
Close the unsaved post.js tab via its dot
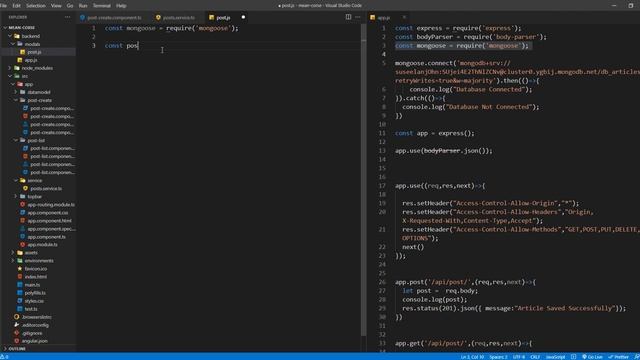click(243, 18)
